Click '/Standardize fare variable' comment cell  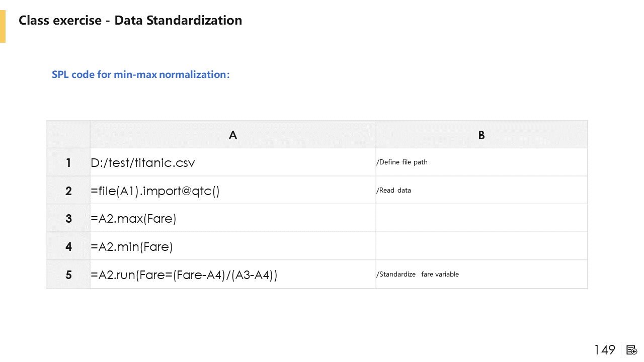[418, 274]
